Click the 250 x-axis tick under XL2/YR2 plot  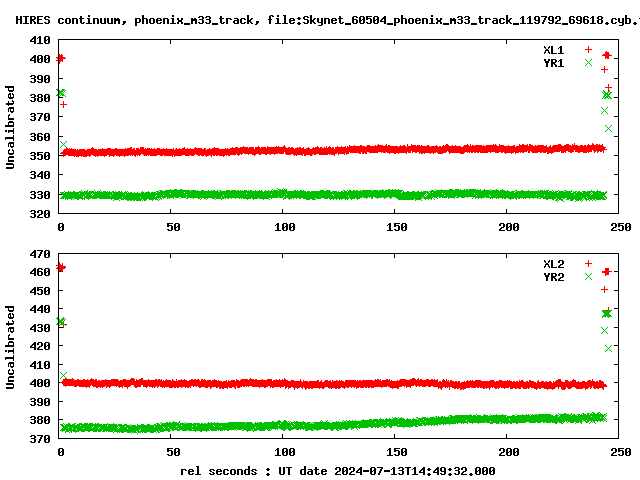(621, 452)
